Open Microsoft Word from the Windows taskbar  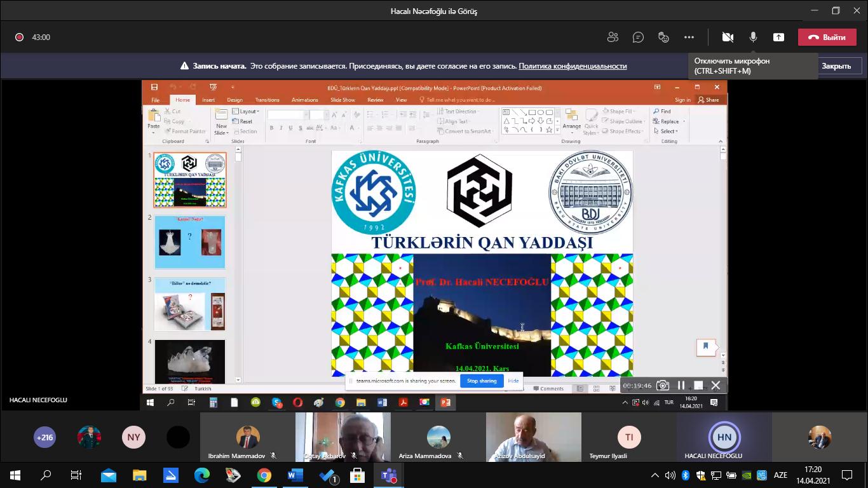pyautogui.click(x=295, y=475)
